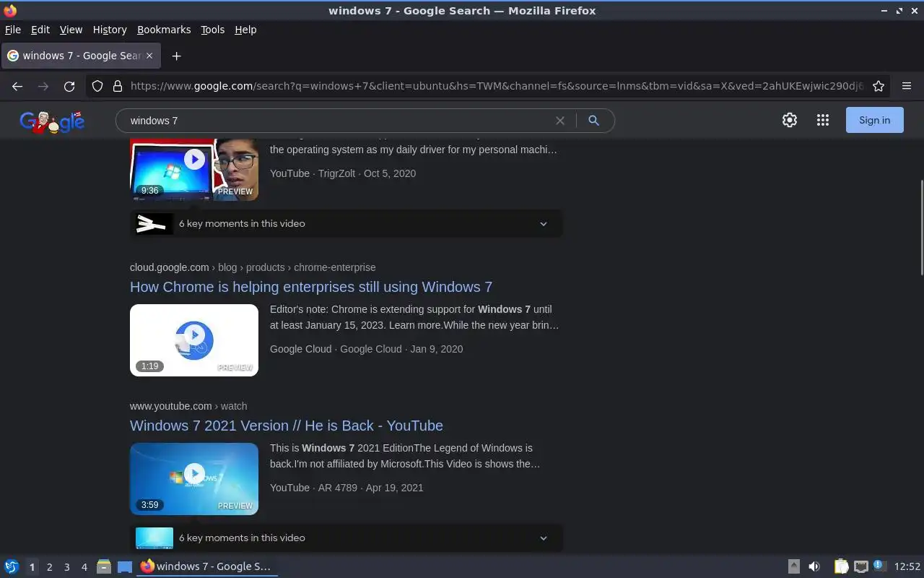924x578 pixels.
Task: Open the Help menu
Action: coord(245,30)
